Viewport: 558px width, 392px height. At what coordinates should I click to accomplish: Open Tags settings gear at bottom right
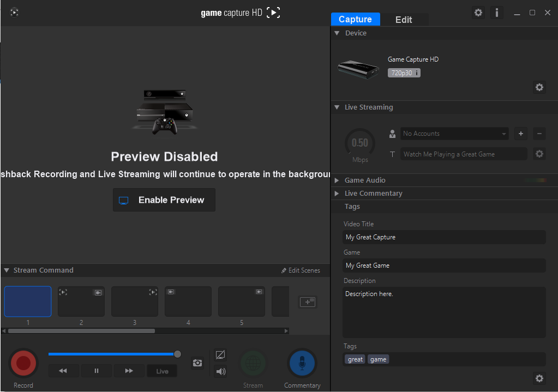(539, 378)
